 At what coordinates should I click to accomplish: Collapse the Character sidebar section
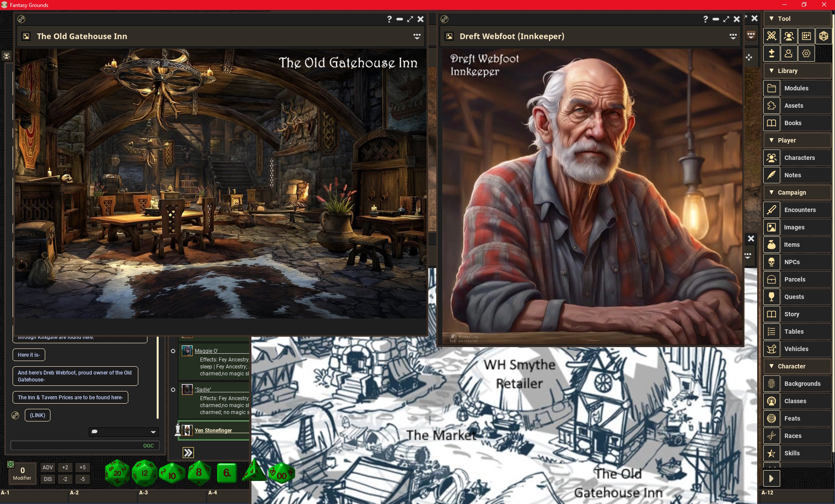pos(797,366)
